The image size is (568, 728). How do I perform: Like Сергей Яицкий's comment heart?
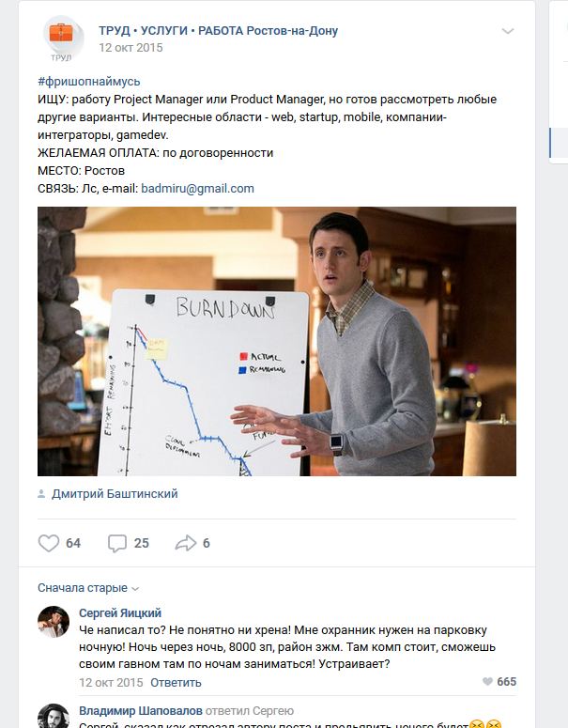pos(487,682)
